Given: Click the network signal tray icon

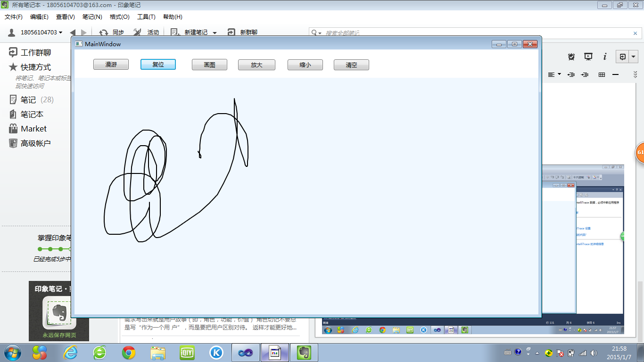Looking at the screenshot, I should (x=583, y=353).
